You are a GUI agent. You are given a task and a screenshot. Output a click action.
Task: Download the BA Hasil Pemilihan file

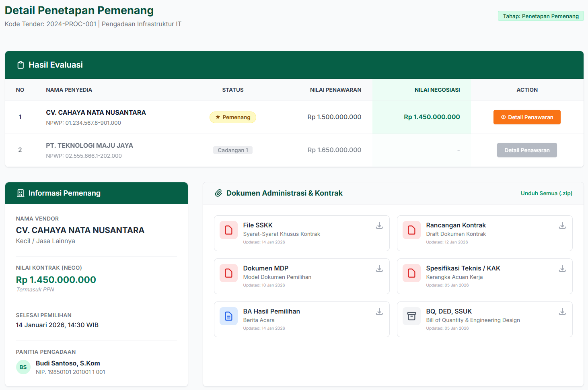click(379, 312)
